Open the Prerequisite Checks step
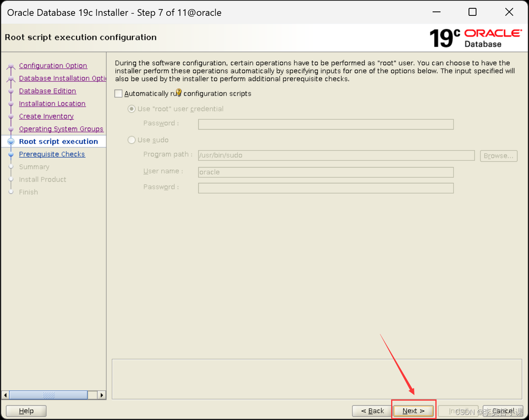This screenshot has height=420, width=529. pos(52,154)
